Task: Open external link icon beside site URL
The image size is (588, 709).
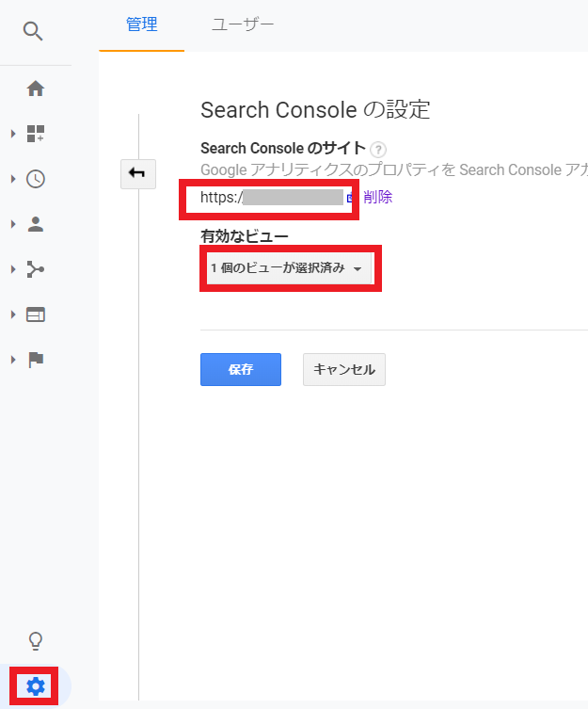Action: pyautogui.click(x=349, y=197)
